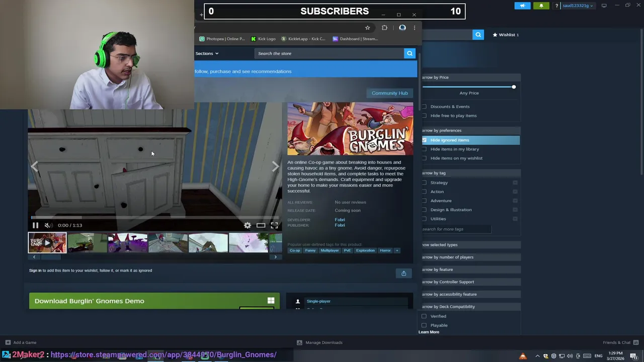Viewport: 644px width, 362px height.
Task: Open the Steam notifications bell
Action: (541, 6)
